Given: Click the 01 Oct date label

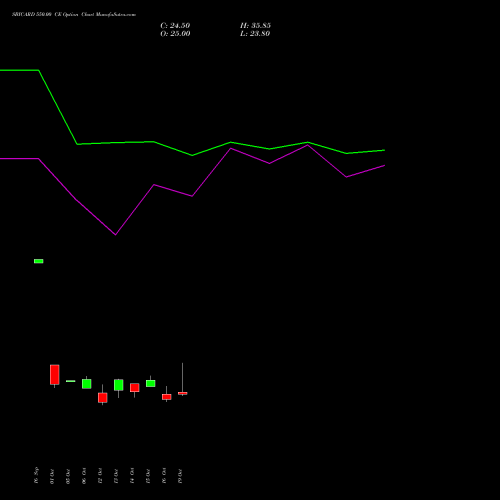Looking at the screenshot, I should point(52,476).
